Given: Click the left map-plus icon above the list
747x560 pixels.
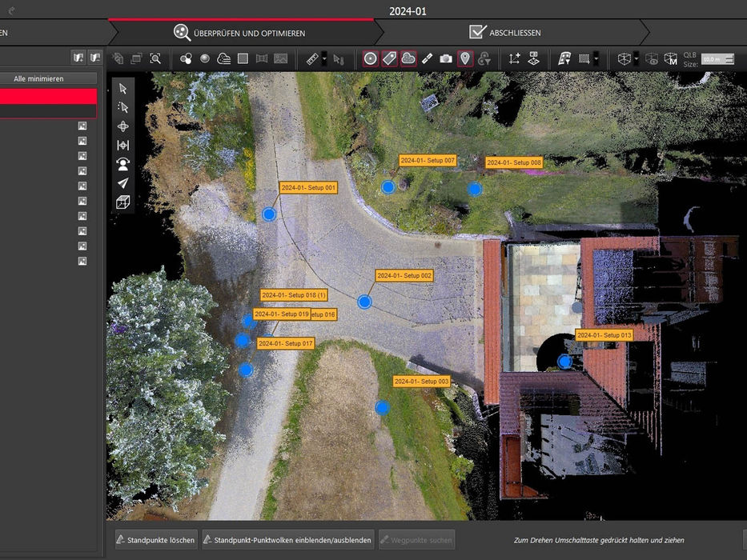Looking at the screenshot, I should 78,58.
